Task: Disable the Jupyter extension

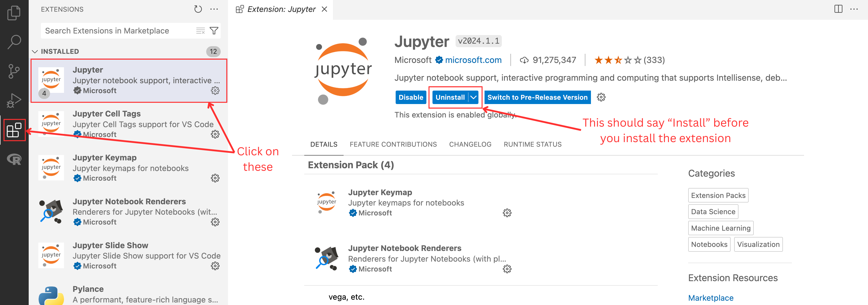Action: [411, 97]
